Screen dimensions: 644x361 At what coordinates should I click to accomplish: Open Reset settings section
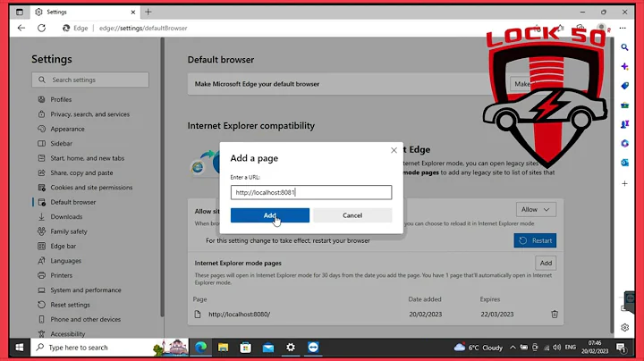70,305
